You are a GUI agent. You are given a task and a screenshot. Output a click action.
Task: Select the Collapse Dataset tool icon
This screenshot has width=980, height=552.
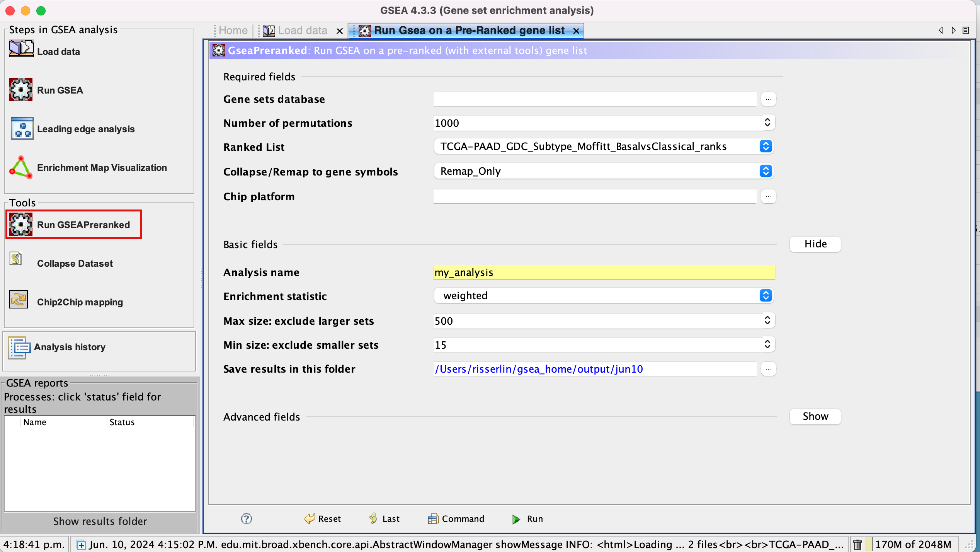(x=16, y=259)
